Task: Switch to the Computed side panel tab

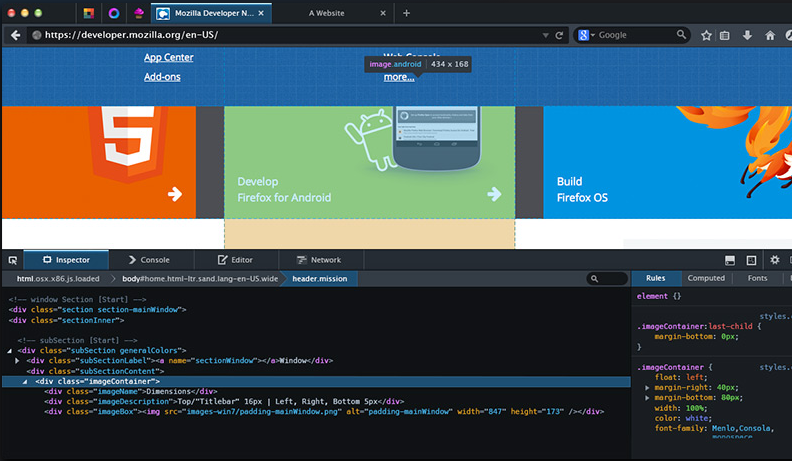Action: [706, 278]
